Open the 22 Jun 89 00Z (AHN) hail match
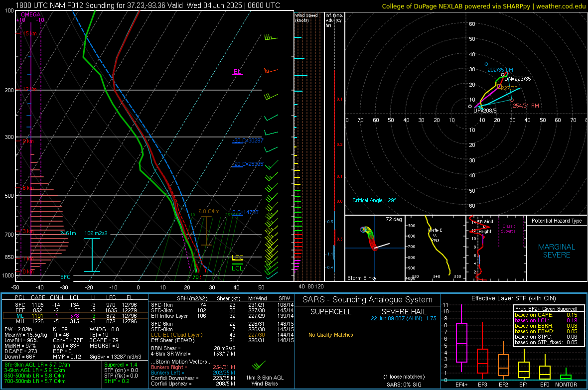This screenshot has width=588, height=390. [404, 318]
